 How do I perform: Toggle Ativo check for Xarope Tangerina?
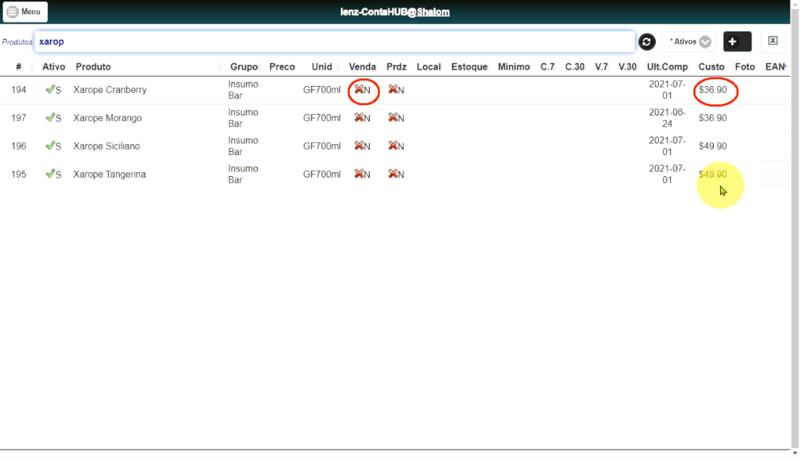53,174
